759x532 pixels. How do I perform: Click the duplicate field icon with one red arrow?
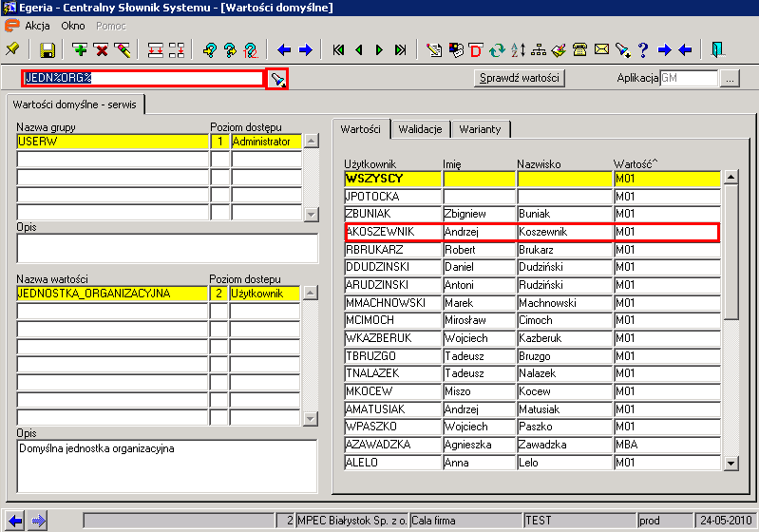177,49
